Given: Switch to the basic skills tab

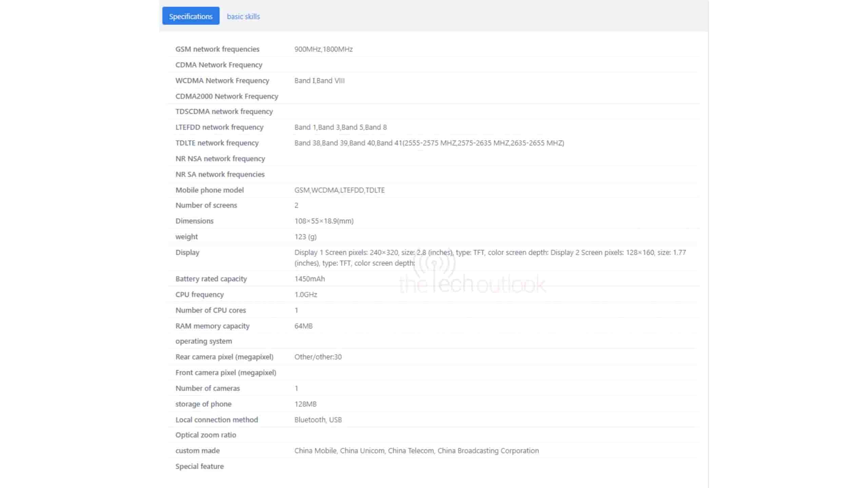Looking at the screenshot, I should [x=243, y=16].
